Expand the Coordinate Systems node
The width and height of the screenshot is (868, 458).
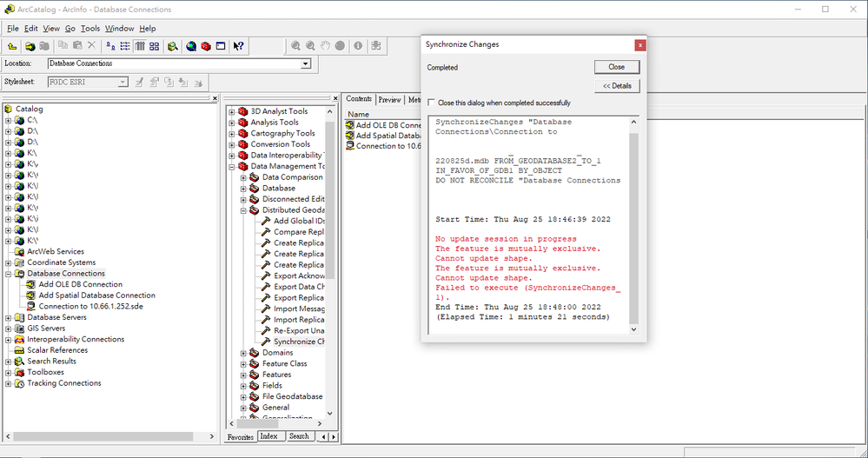9,263
